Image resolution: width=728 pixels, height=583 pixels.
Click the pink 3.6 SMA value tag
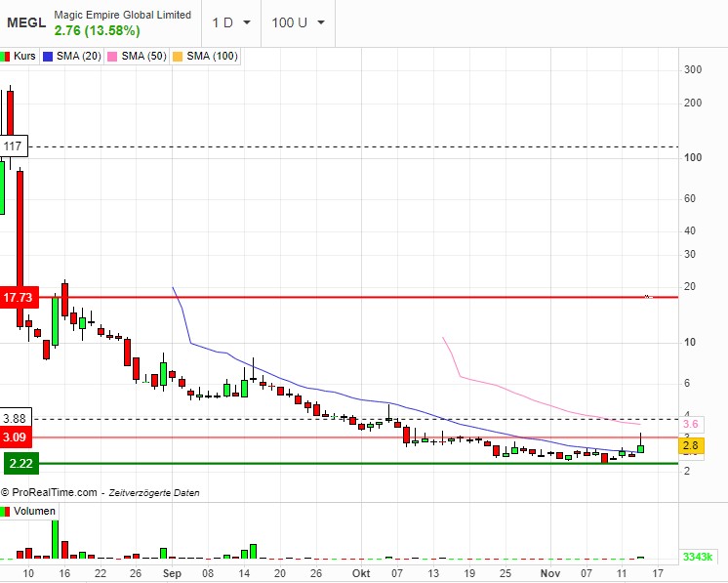click(692, 424)
